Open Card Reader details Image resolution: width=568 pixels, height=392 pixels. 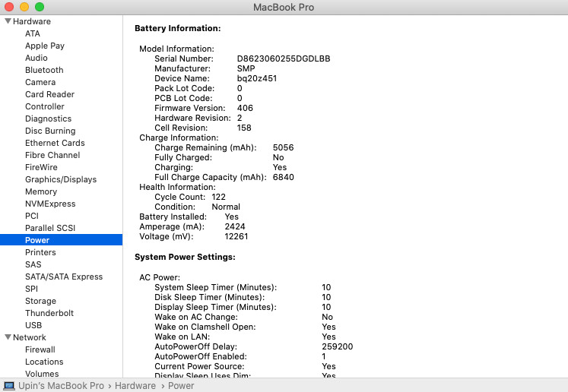[x=49, y=94]
